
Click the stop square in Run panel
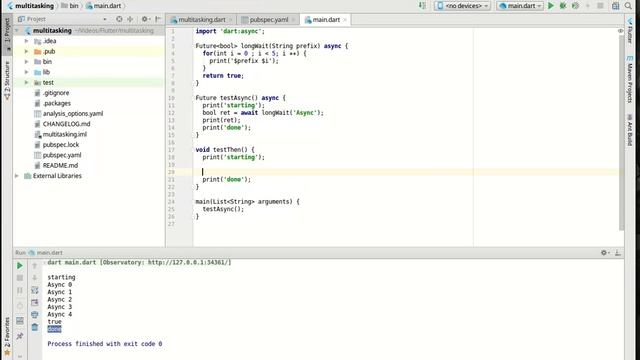pos(20,278)
